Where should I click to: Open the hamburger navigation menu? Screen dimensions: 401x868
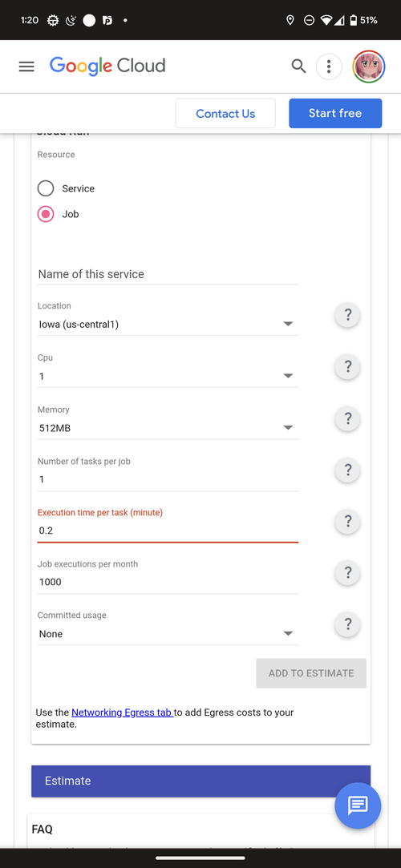[26, 67]
